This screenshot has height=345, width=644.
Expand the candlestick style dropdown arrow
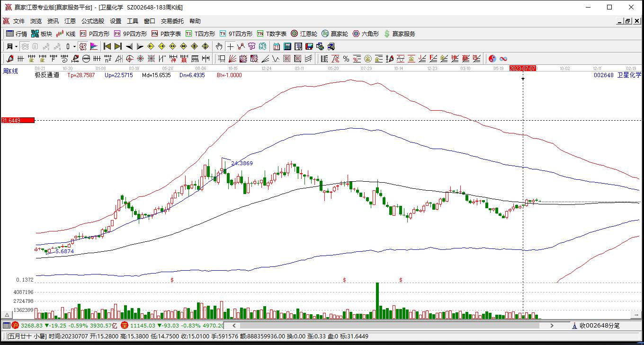74,46
